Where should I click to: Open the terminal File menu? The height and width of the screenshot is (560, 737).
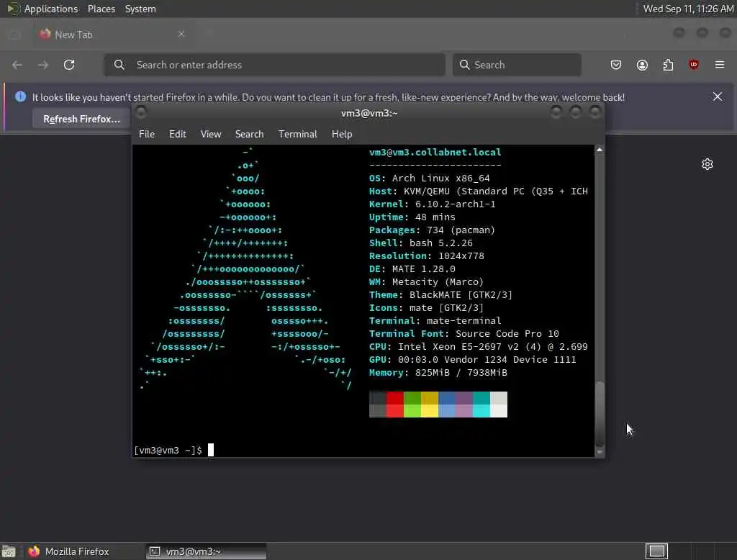click(147, 134)
